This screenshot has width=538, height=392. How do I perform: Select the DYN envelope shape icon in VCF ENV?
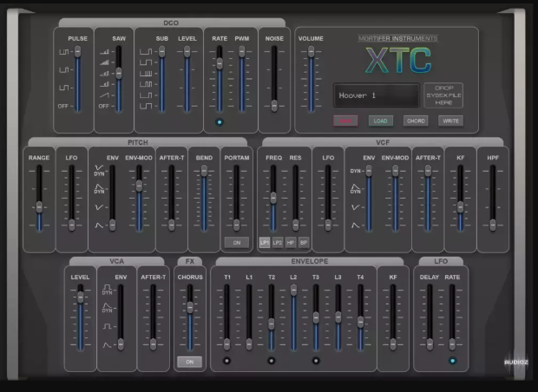coord(355,186)
